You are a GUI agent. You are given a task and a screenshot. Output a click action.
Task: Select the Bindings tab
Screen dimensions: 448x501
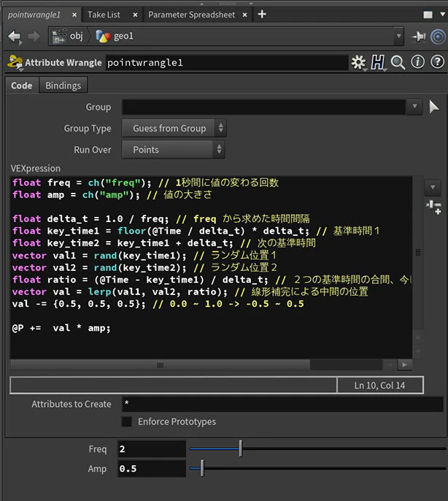pos(63,85)
